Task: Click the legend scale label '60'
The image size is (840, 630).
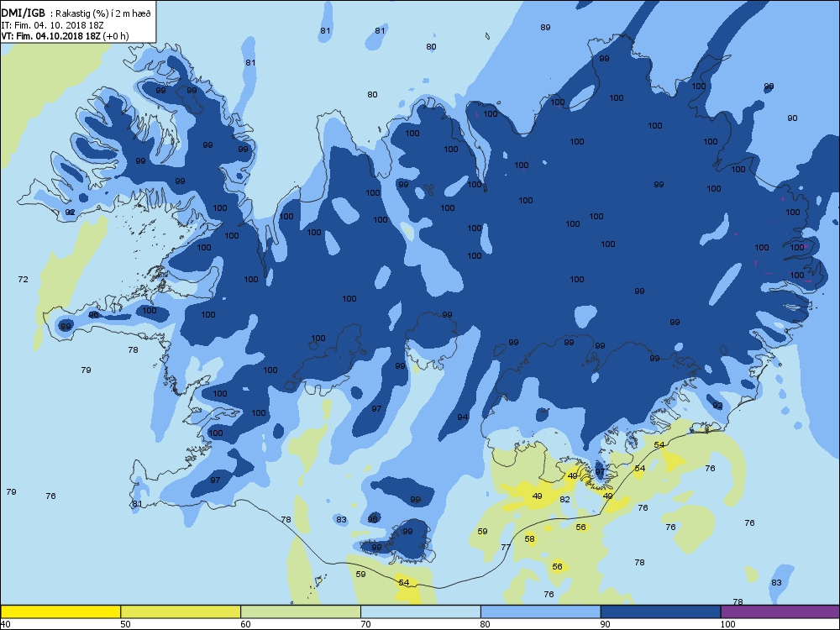Action: [245, 623]
